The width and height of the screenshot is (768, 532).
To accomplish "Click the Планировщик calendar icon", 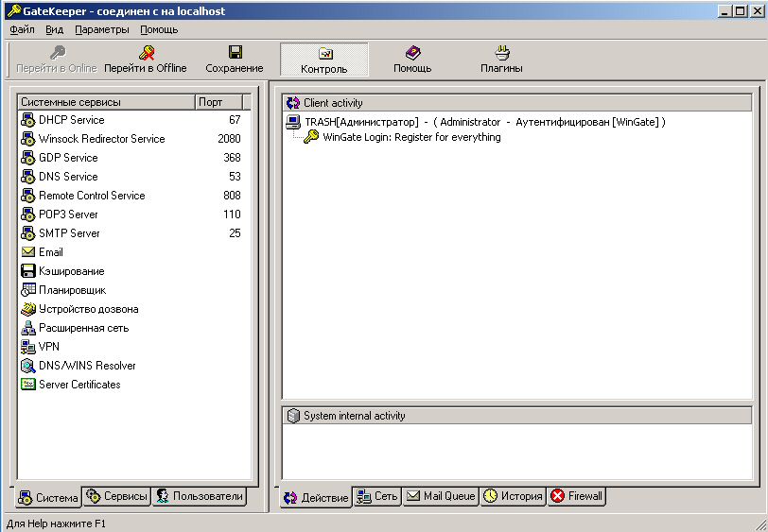I will coord(28,290).
